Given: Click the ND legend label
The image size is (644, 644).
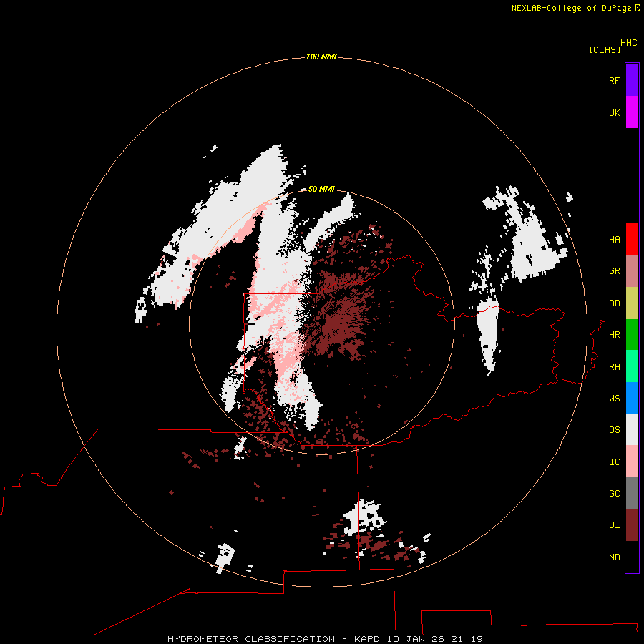Looking at the screenshot, I should point(614,557).
